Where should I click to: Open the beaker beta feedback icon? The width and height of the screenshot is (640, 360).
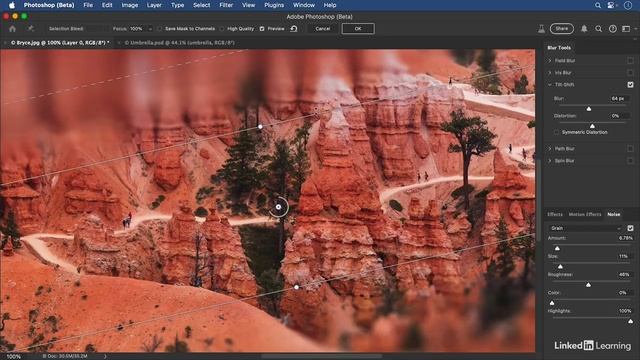pyautogui.click(x=541, y=29)
